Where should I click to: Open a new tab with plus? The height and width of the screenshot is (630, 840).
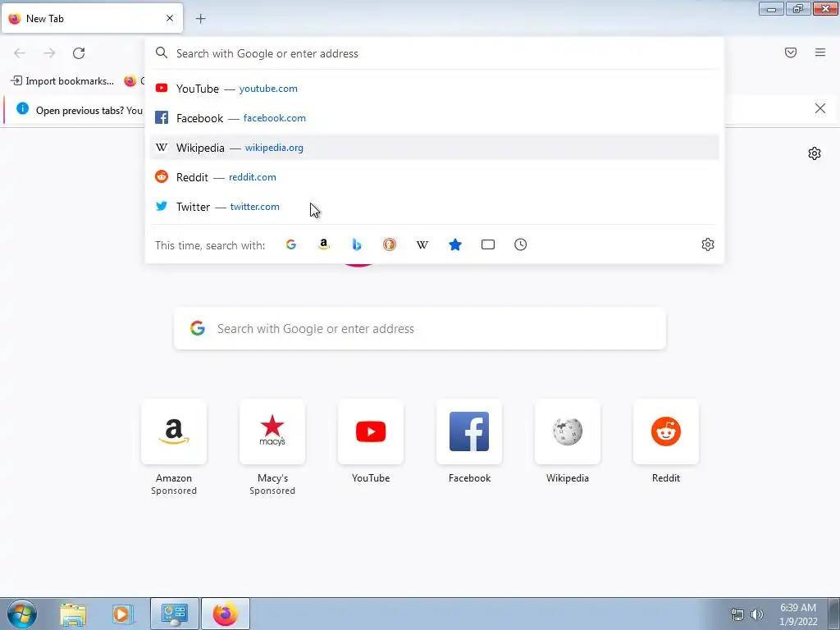(200, 19)
